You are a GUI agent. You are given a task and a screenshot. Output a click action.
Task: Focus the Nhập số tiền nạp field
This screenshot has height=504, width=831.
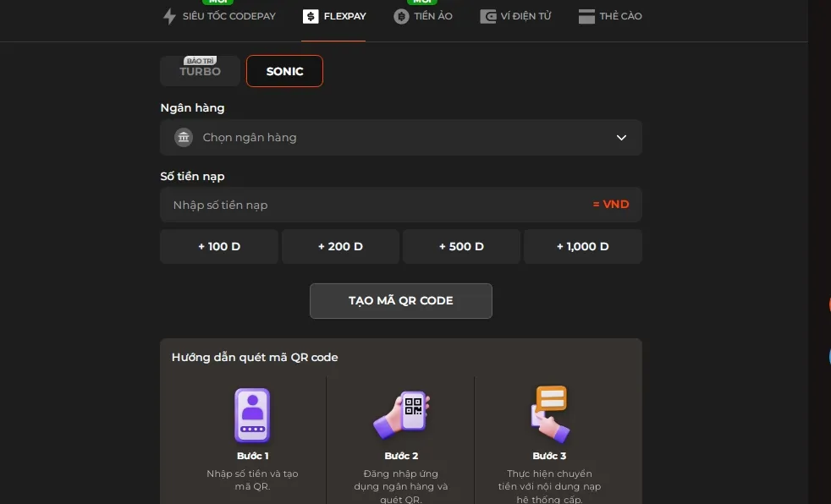372,205
